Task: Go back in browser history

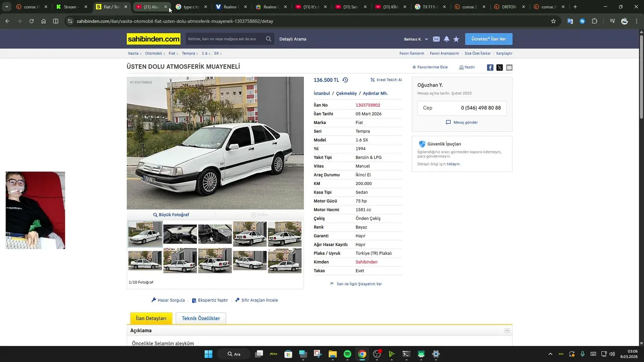Action: [x=7, y=21]
